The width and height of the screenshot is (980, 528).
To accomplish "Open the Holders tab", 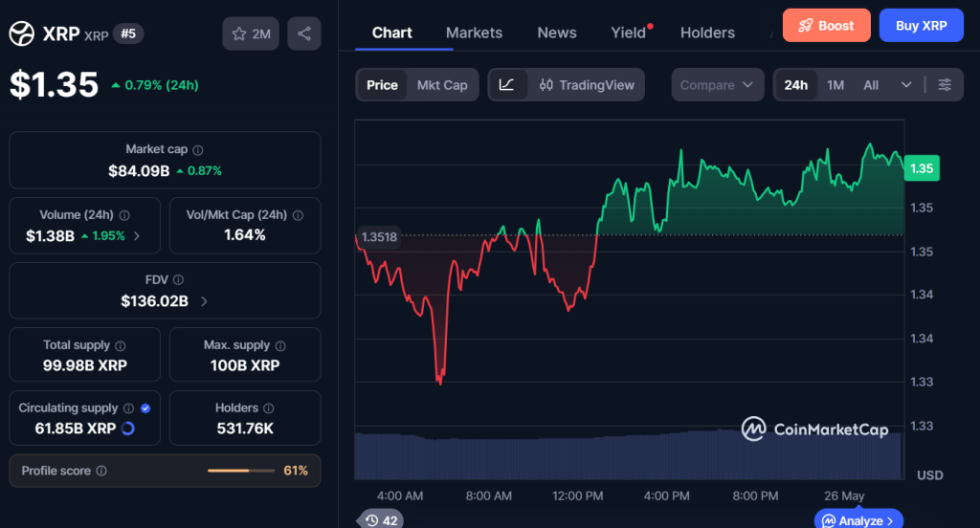I will pos(707,33).
